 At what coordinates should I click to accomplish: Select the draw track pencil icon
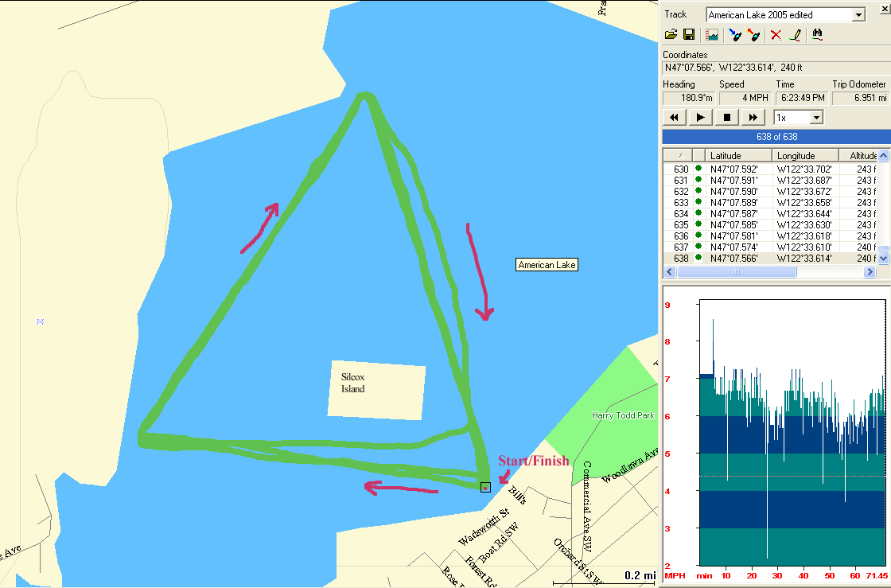(x=793, y=35)
